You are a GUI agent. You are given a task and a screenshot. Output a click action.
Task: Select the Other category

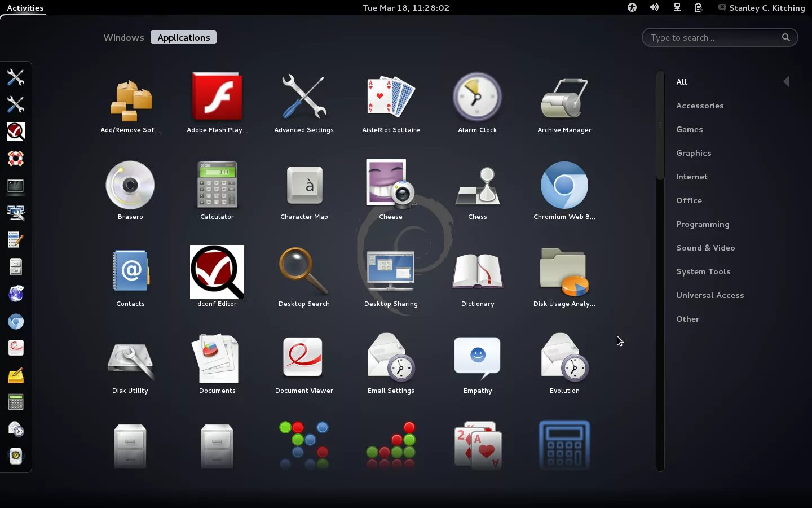(687, 319)
